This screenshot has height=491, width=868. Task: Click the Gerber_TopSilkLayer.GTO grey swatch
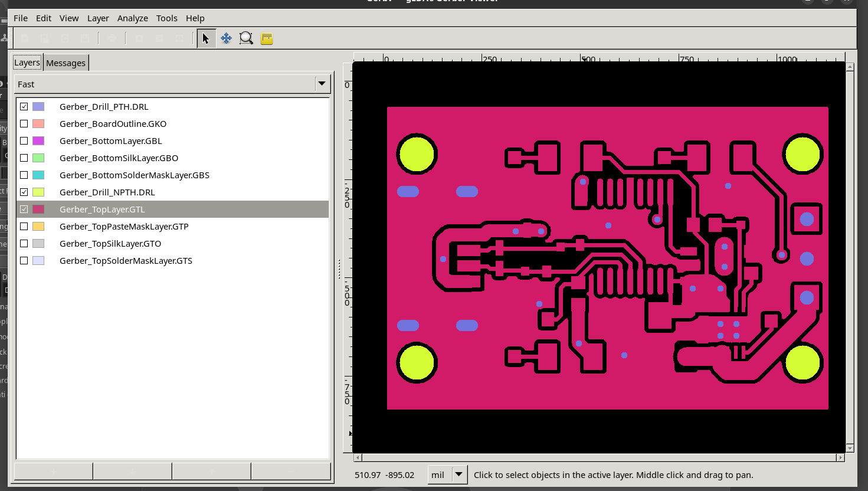point(38,244)
